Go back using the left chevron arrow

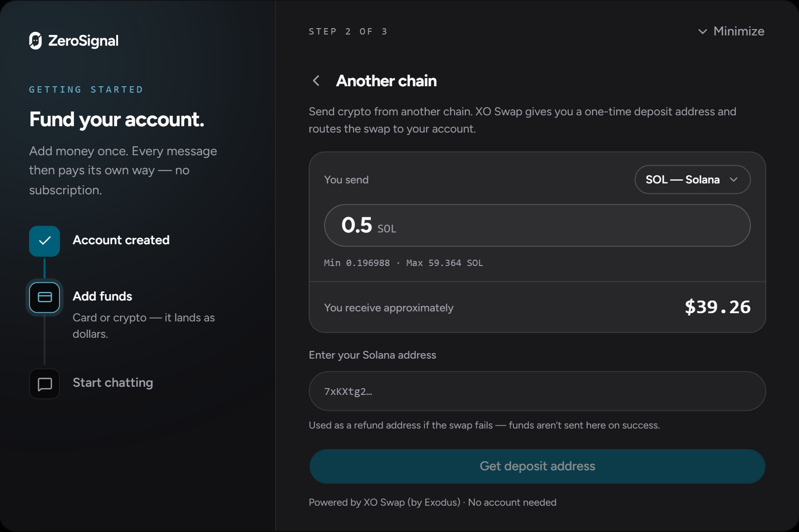click(x=316, y=81)
